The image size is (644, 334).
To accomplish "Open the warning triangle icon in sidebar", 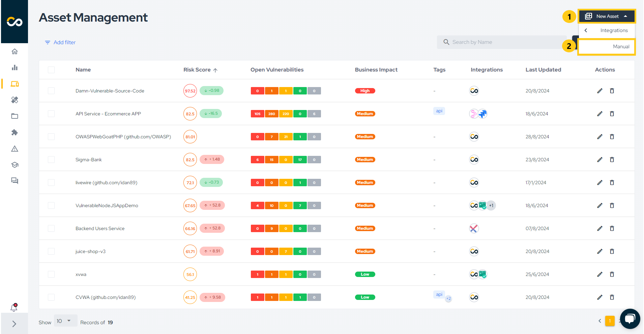I will (14, 148).
